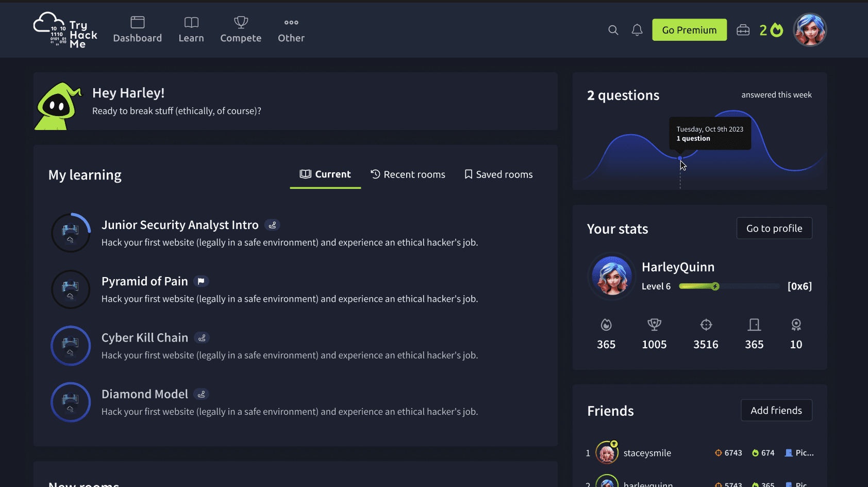Open the Compete nav item
The image size is (868, 487).
(241, 30)
